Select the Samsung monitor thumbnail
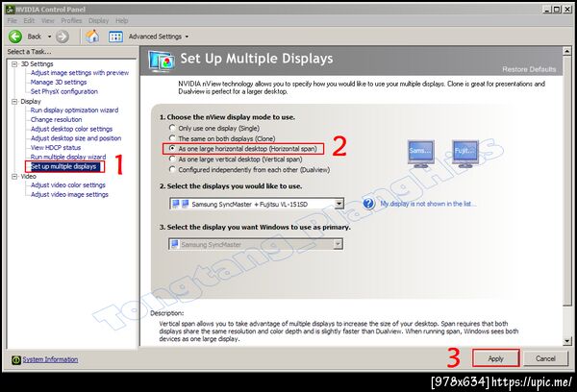 421,154
